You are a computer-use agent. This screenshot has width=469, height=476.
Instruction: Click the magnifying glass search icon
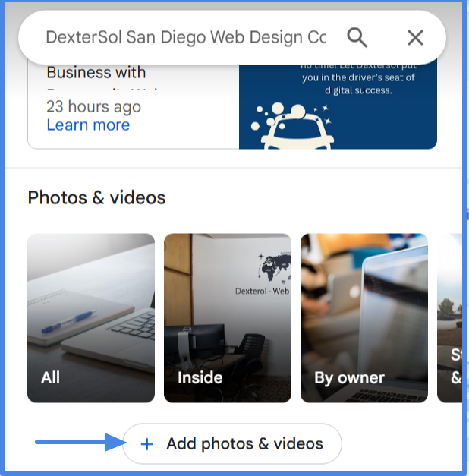[x=357, y=38]
